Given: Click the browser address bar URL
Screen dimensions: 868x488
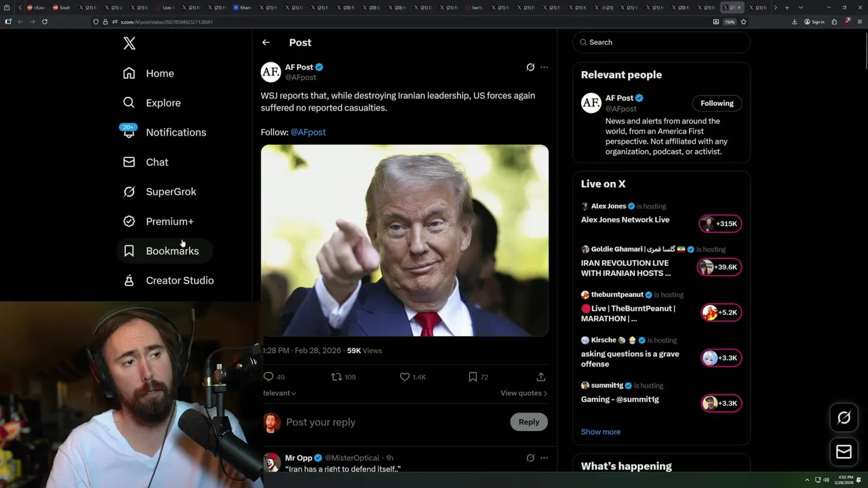Looking at the screenshot, I should tap(167, 22).
